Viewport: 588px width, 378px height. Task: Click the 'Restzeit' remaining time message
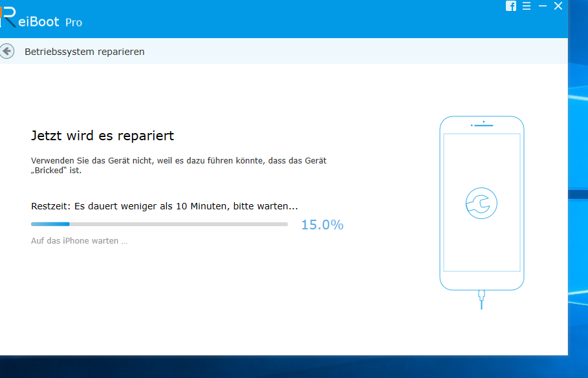164,206
